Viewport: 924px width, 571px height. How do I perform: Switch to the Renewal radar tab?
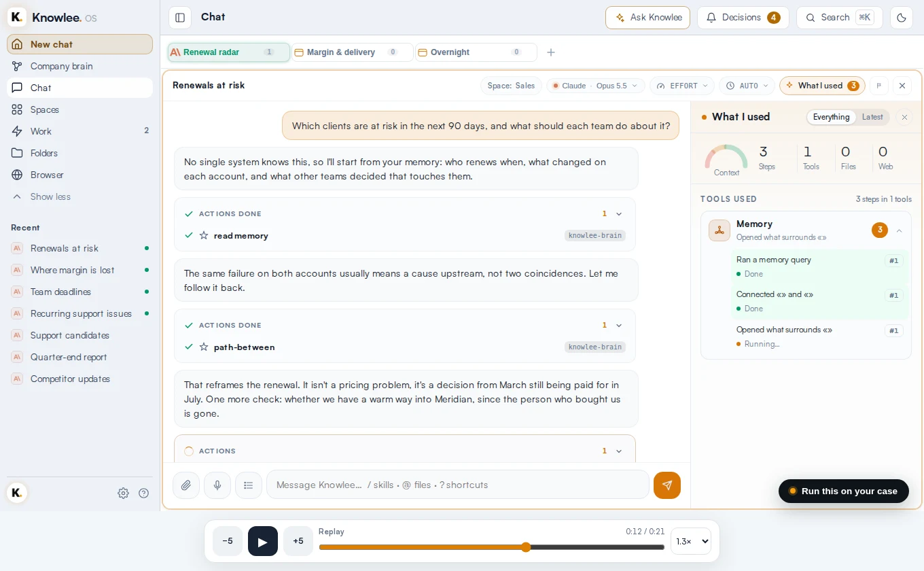coord(229,52)
